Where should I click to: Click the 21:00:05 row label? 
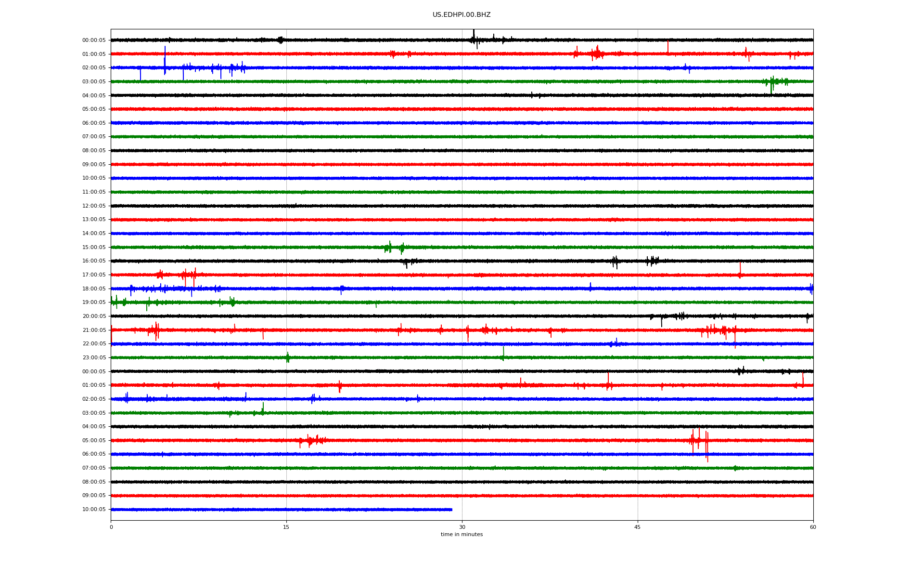[x=94, y=330]
